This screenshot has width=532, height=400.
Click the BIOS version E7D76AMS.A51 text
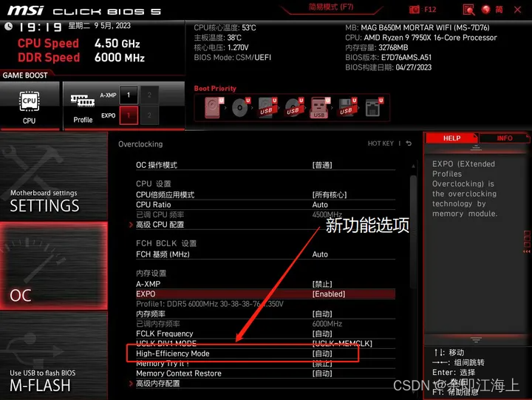point(388,58)
